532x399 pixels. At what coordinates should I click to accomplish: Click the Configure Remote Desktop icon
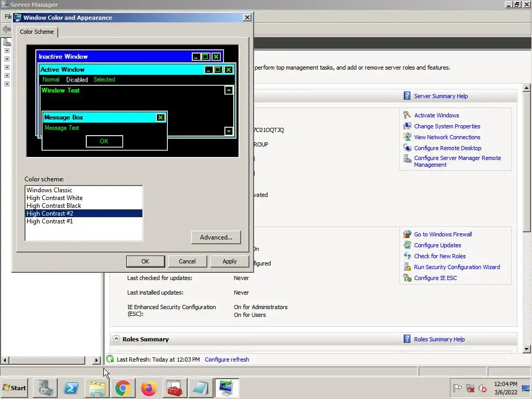click(407, 148)
